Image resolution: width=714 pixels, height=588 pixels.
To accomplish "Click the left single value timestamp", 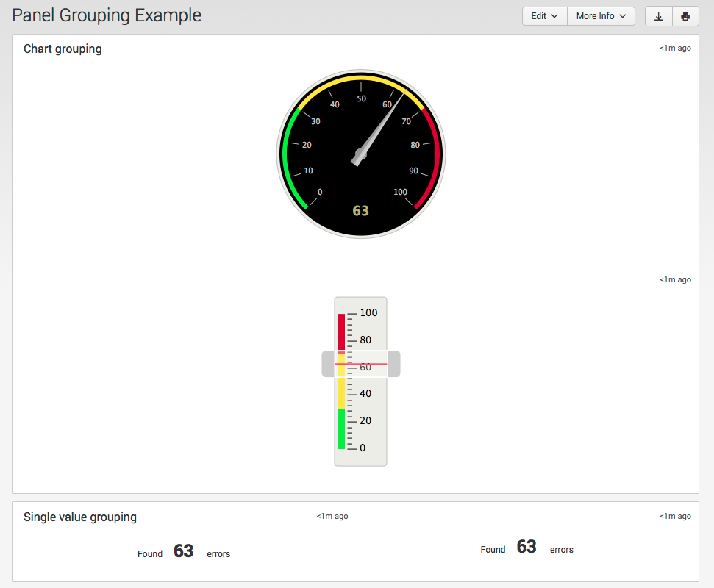I will [x=332, y=516].
